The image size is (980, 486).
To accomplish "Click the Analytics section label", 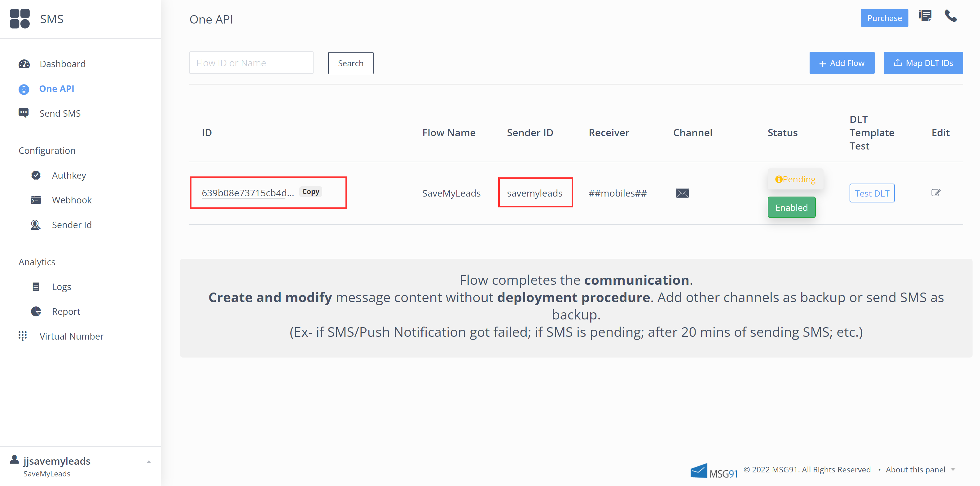I will 37,262.
